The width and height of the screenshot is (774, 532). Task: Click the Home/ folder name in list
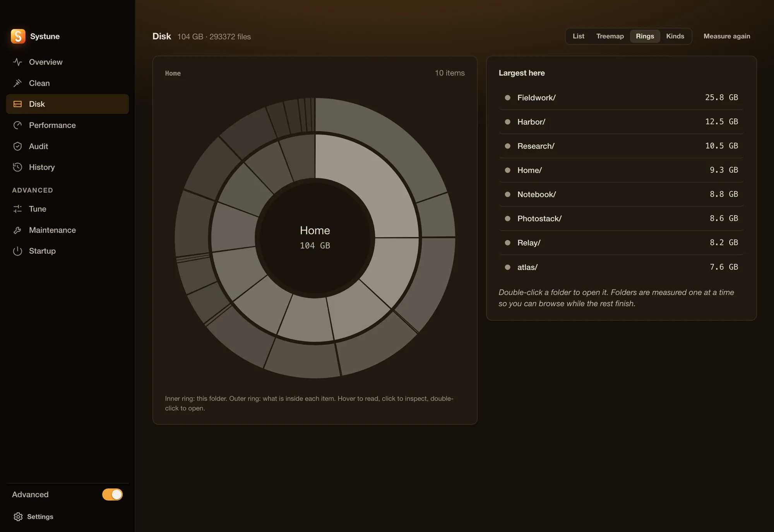coord(529,170)
